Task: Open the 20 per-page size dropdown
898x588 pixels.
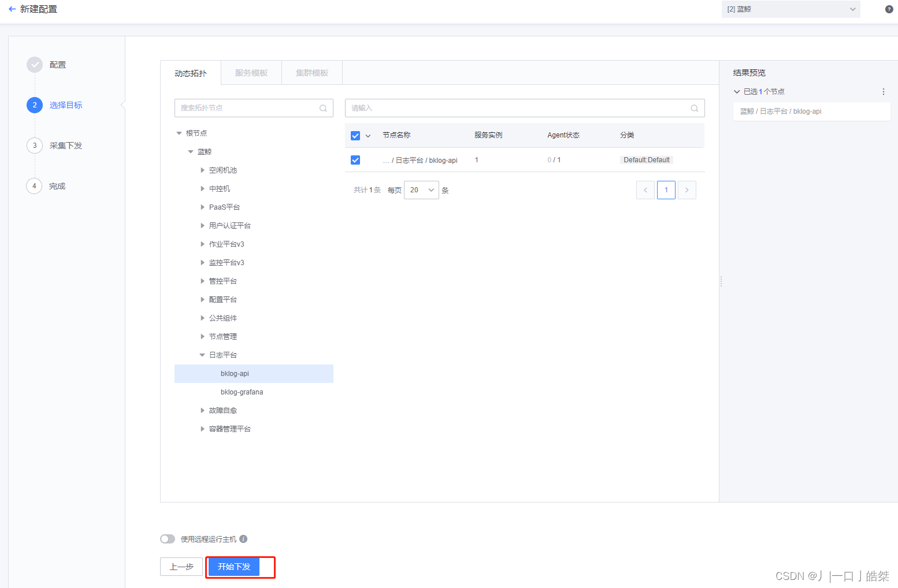Action: pyautogui.click(x=421, y=190)
